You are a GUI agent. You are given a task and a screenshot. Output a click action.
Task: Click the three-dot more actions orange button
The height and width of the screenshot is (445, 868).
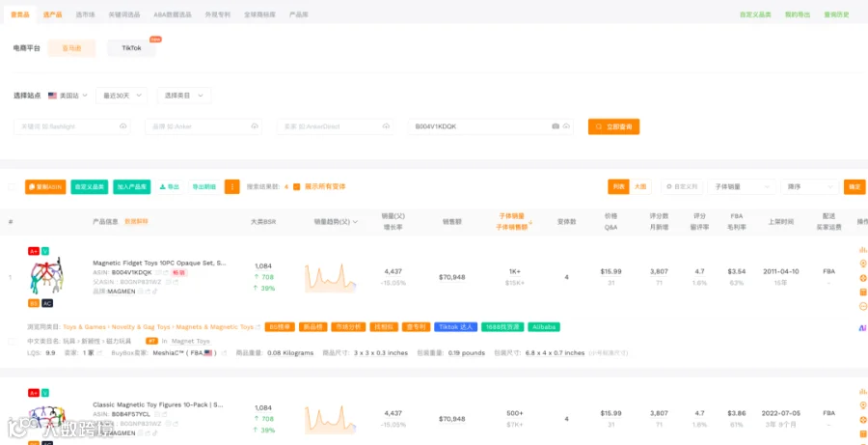[231, 186]
